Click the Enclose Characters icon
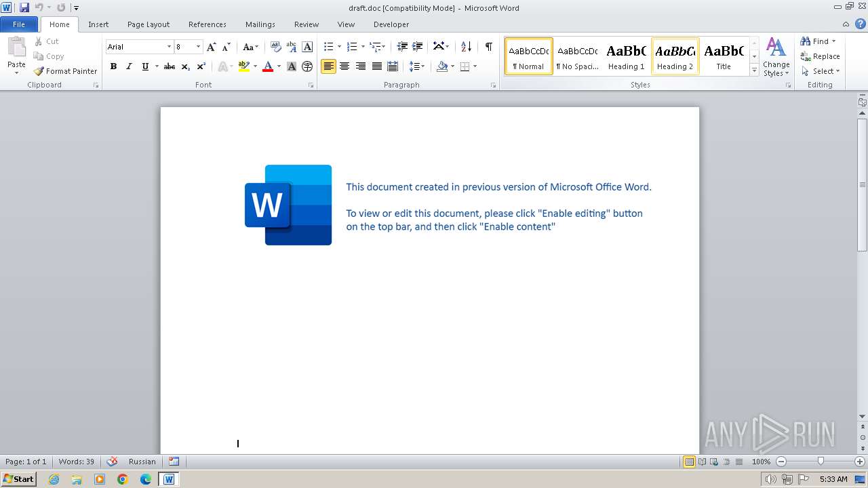This screenshot has width=868, height=488. click(x=307, y=66)
